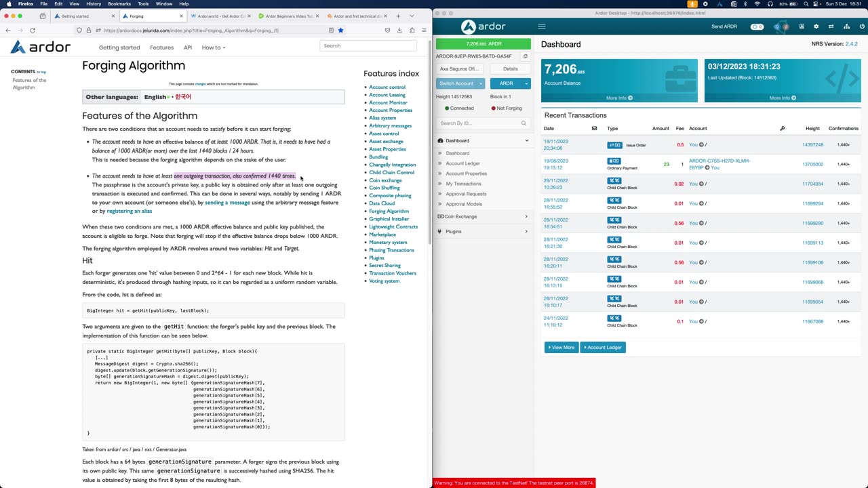Expand Plugins section in sidebar
868x488 pixels.
click(526, 231)
